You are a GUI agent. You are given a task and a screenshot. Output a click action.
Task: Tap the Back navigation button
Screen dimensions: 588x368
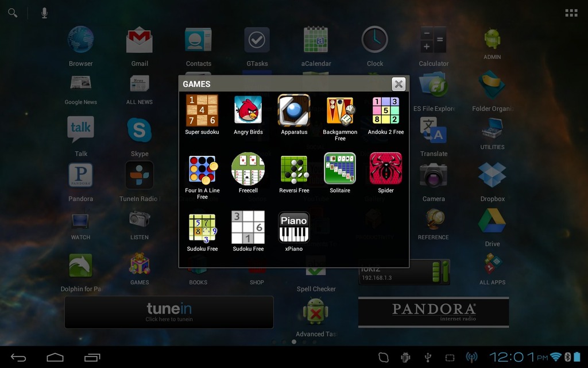[x=18, y=358]
